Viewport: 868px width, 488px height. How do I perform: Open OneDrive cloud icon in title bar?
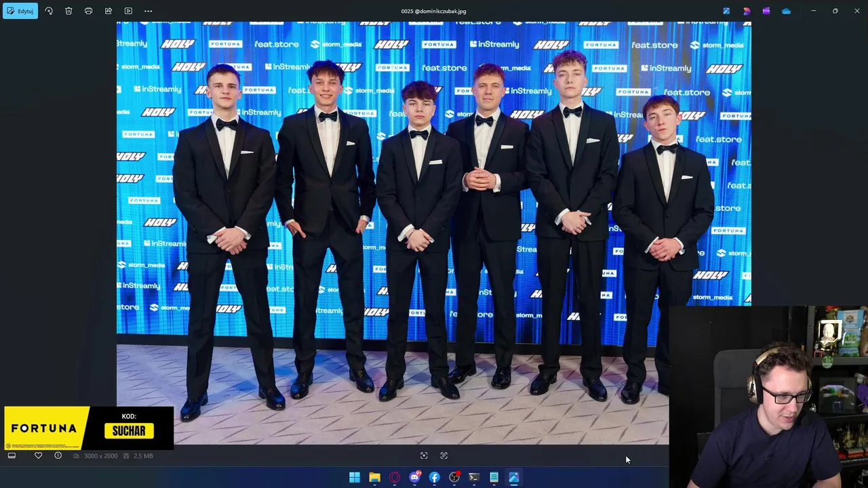pos(786,11)
